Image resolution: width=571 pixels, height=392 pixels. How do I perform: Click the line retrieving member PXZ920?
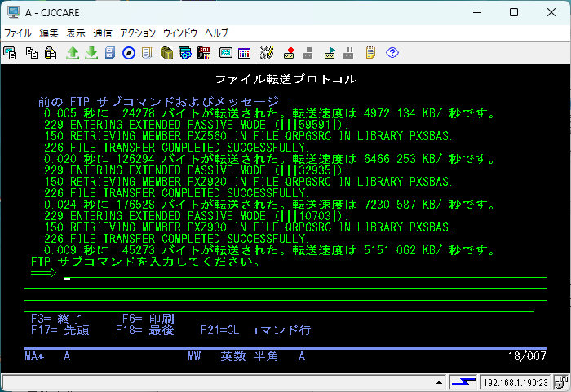pyautogui.click(x=248, y=182)
